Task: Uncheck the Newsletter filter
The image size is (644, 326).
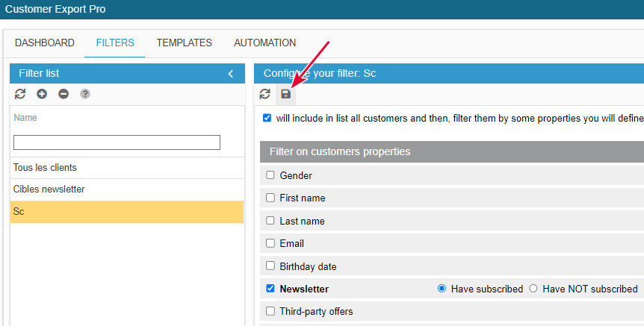Action: click(x=270, y=289)
